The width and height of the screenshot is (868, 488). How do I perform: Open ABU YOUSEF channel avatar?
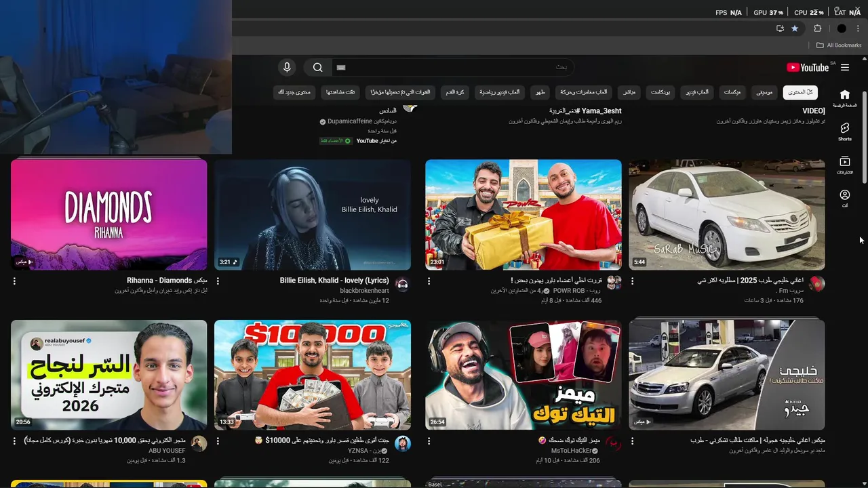[x=199, y=444]
